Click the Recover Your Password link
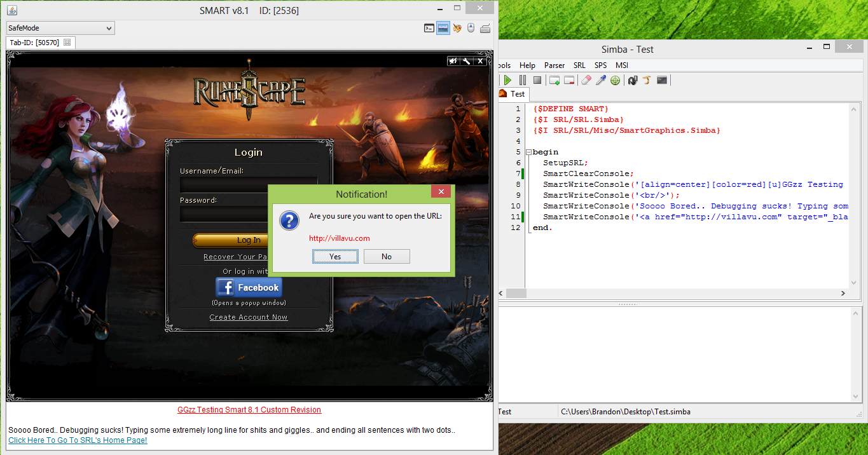The height and width of the screenshot is (455, 868). (x=235, y=257)
